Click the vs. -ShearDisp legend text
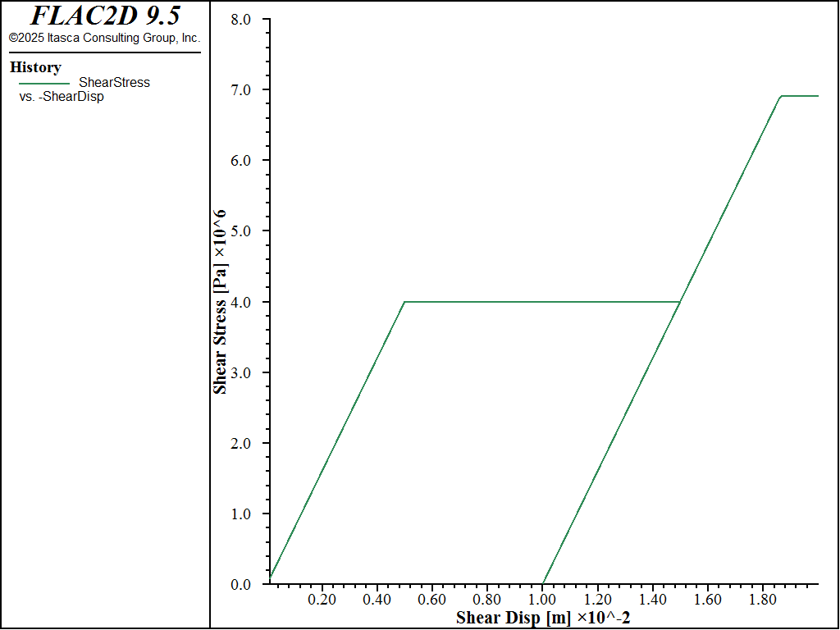The image size is (840, 630). [x=62, y=97]
